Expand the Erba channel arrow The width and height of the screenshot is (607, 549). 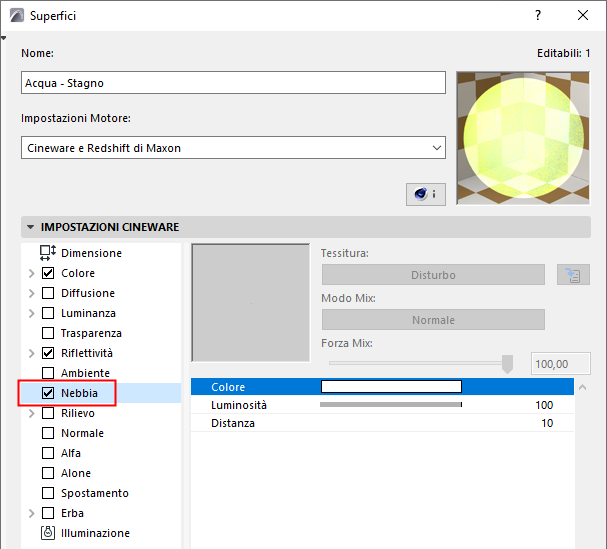(32, 513)
